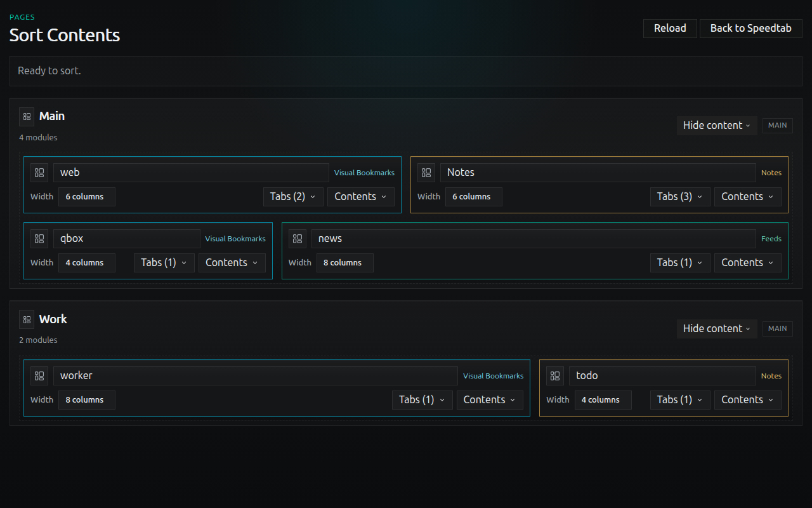812x508 pixels.
Task: Expand Contents dropdown of news module
Action: [x=748, y=263]
